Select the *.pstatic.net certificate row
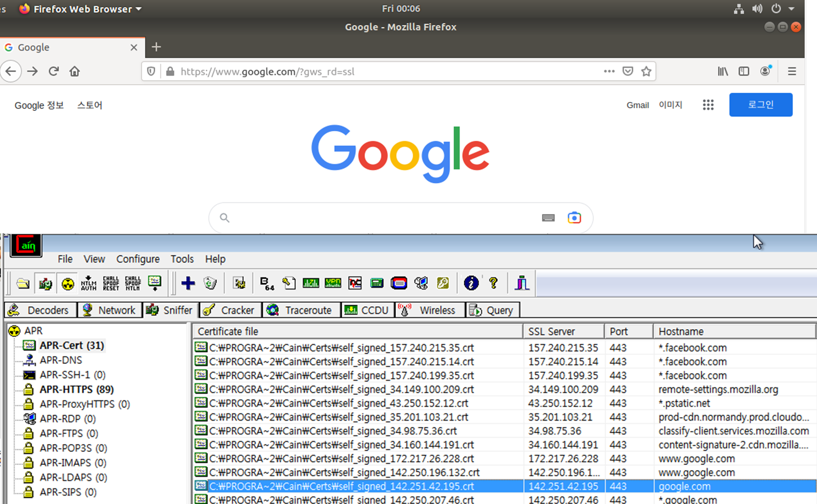 (x=504, y=403)
